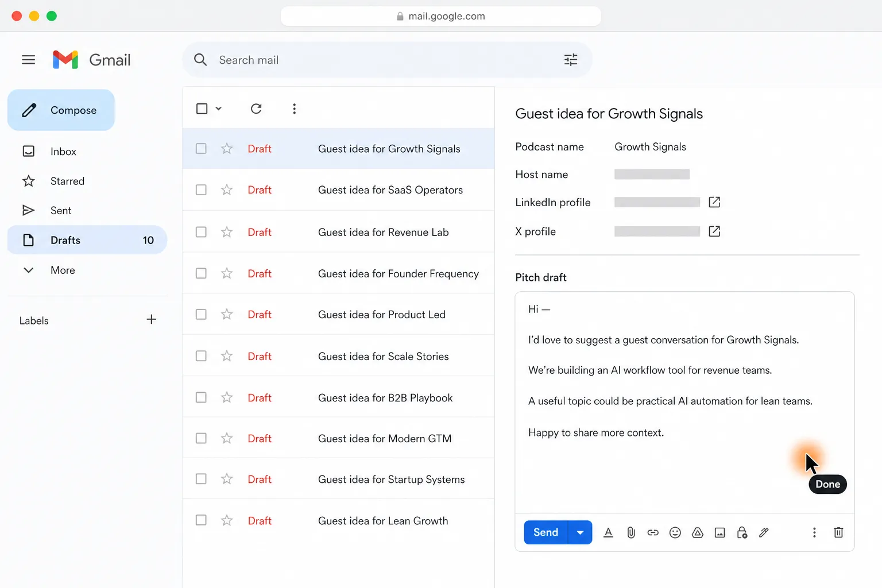Star the Revenue Lab draft

[x=227, y=232]
